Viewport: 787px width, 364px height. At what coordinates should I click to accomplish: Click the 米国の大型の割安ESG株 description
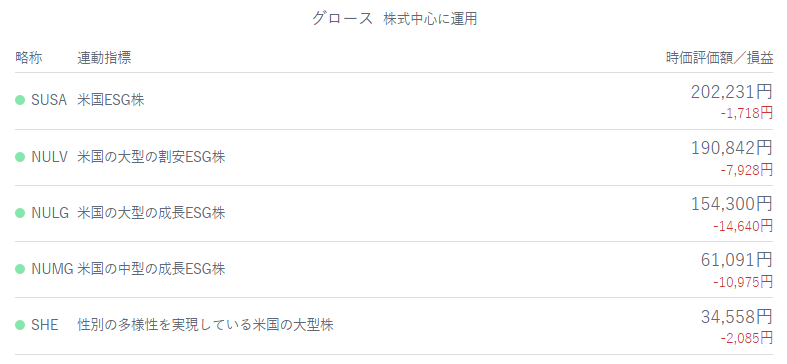click(x=152, y=157)
